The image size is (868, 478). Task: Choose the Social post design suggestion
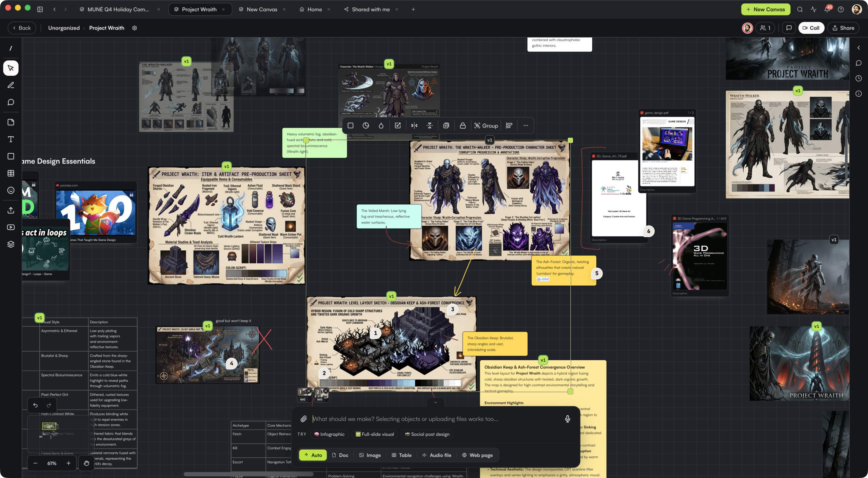427,434
